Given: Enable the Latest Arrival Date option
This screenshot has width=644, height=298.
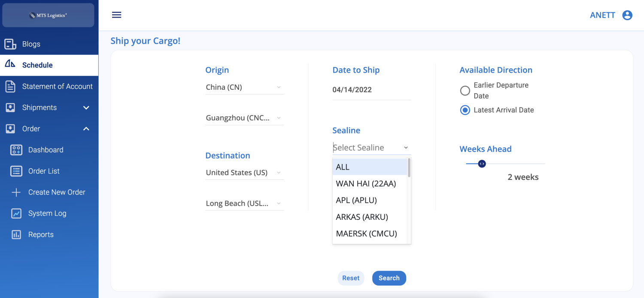Looking at the screenshot, I should (465, 110).
